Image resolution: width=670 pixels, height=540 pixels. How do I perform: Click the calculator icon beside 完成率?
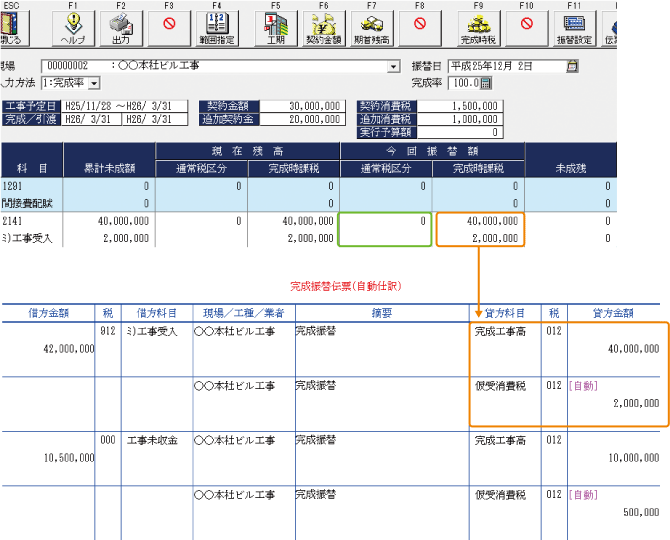486,83
